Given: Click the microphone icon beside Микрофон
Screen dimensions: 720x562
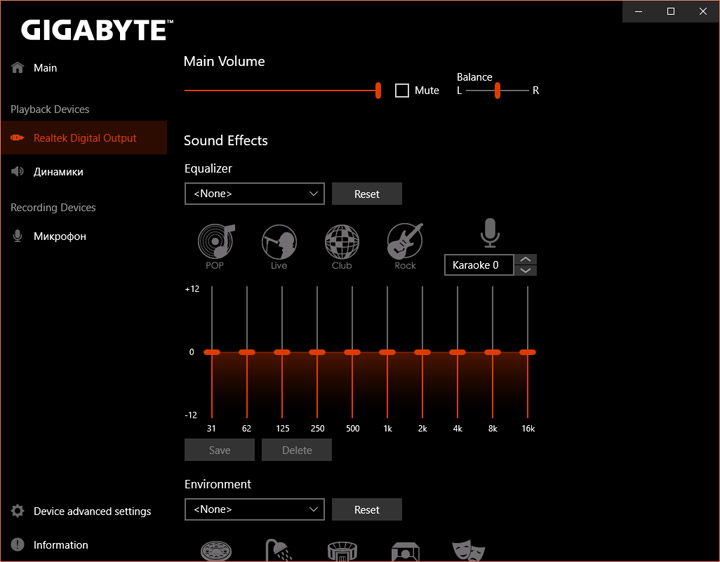Looking at the screenshot, I should pos(17,236).
